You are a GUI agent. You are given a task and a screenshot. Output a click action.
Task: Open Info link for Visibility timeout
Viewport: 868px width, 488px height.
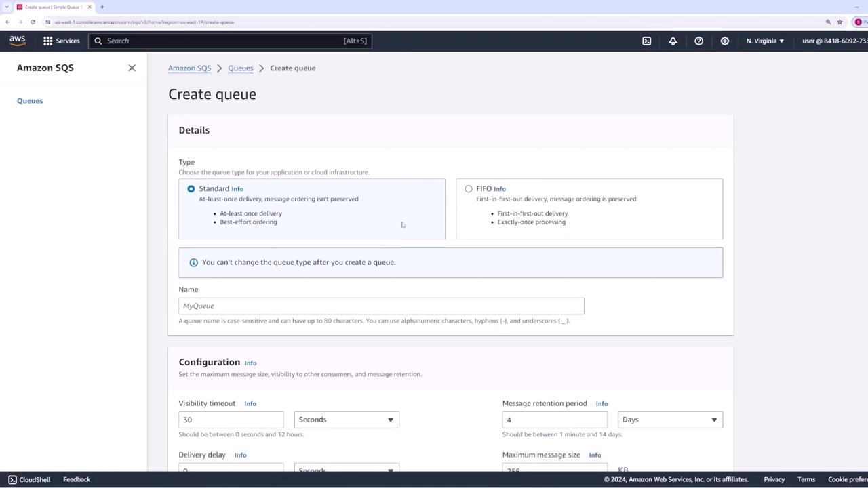[x=250, y=403]
